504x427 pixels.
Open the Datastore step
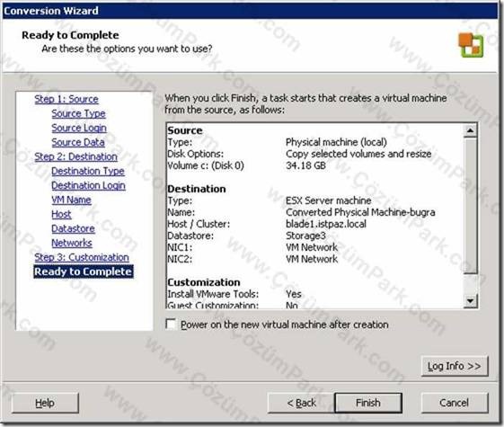pos(74,228)
